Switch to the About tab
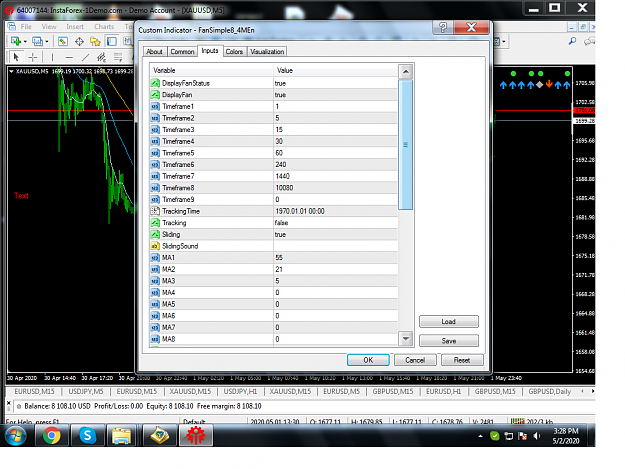 (x=154, y=52)
